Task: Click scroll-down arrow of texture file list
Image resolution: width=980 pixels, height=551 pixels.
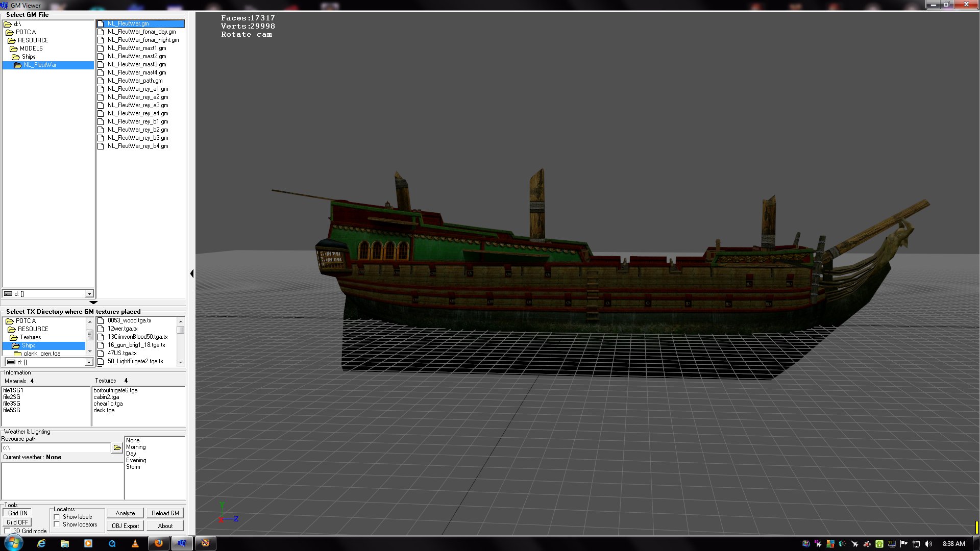Action: (x=181, y=362)
